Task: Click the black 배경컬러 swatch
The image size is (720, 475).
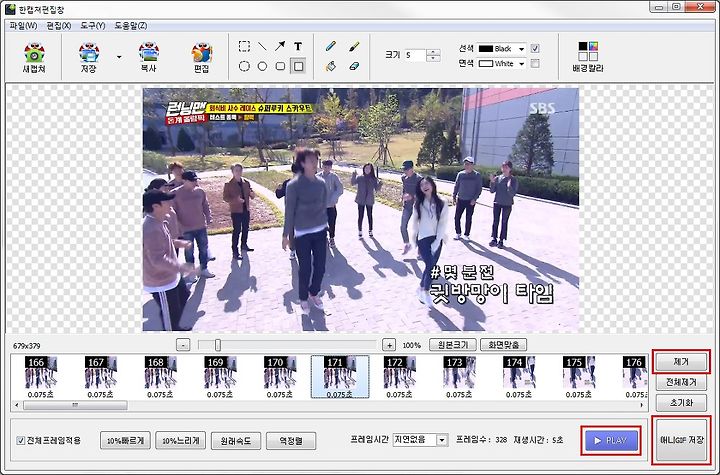Action: coord(583,45)
